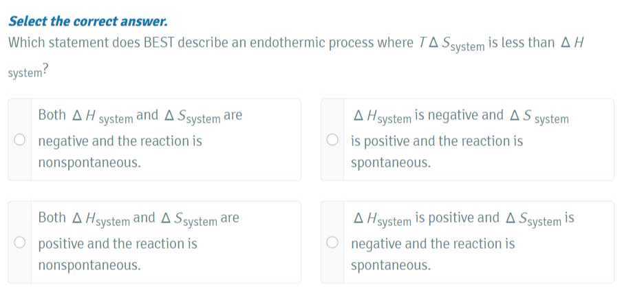Click 'negative and the reaction is' in bottom-right card

pos(433,244)
